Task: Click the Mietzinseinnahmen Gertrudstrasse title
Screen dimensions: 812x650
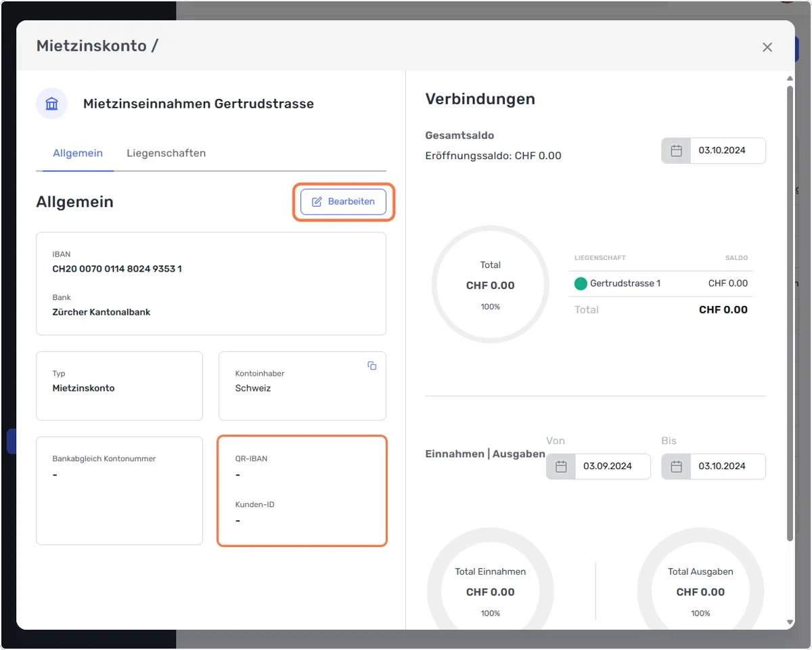Action: [198, 104]
